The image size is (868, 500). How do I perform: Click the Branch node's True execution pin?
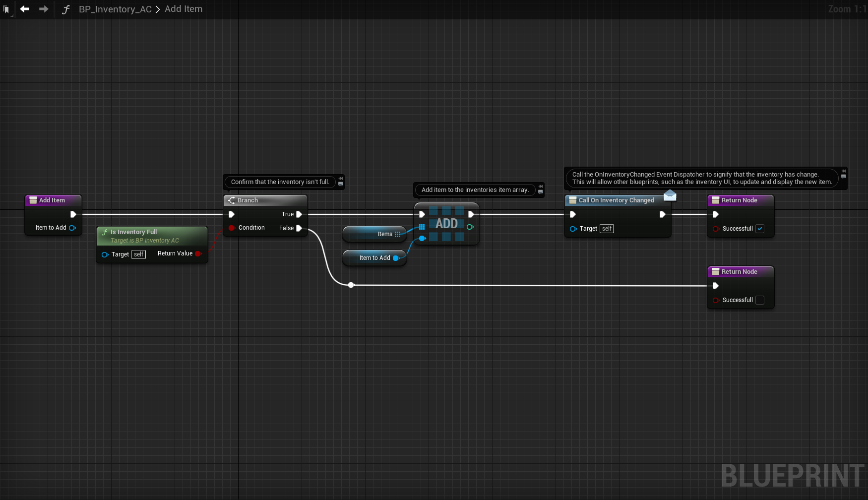299,214
